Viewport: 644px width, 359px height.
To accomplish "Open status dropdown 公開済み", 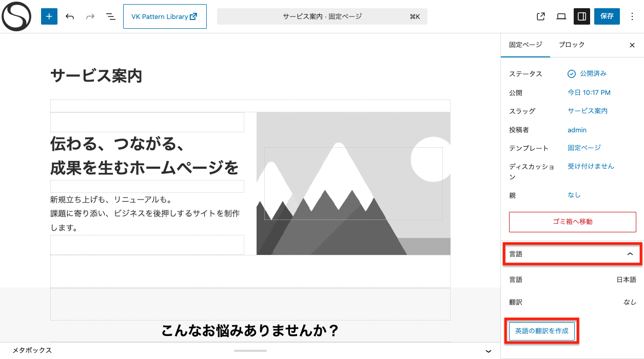I will coord(587,74).
